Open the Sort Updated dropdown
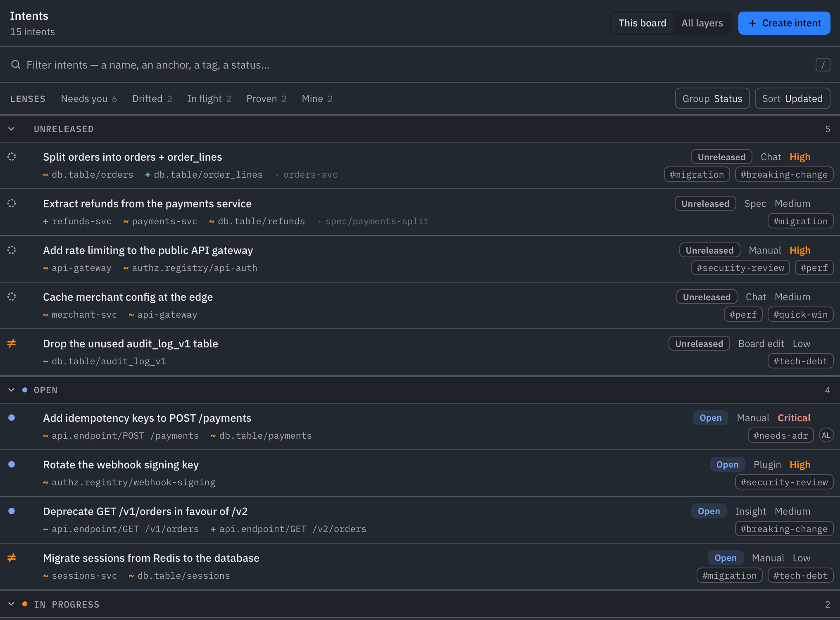The height and width of the screenshot is (620, 840). click(x=792, y=99)
